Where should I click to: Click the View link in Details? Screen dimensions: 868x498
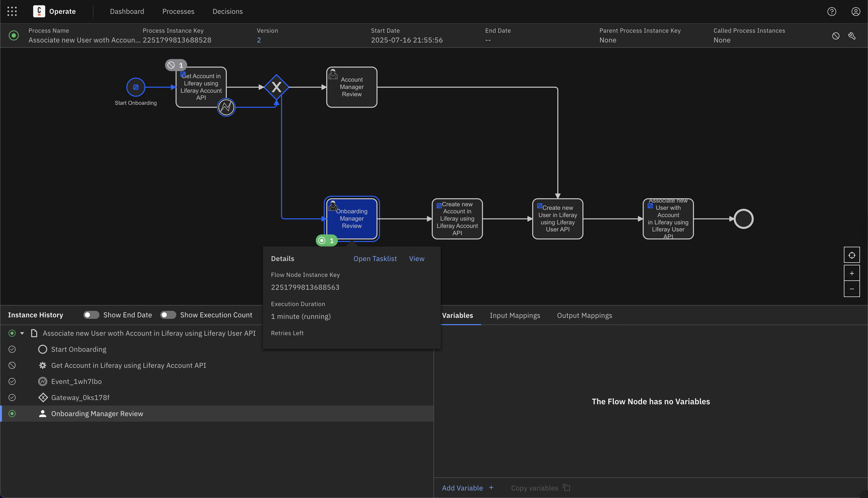tap(417, 259)
